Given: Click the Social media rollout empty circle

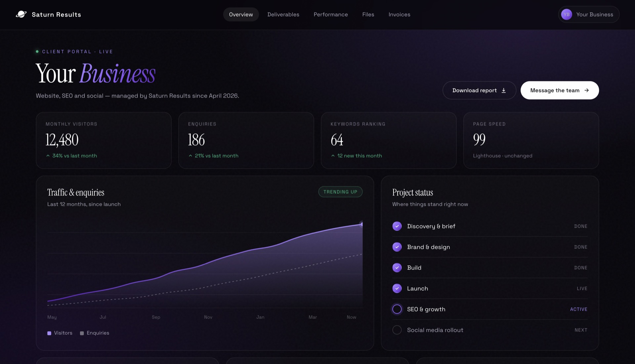Looking at the screenshot, I should 397,330.
